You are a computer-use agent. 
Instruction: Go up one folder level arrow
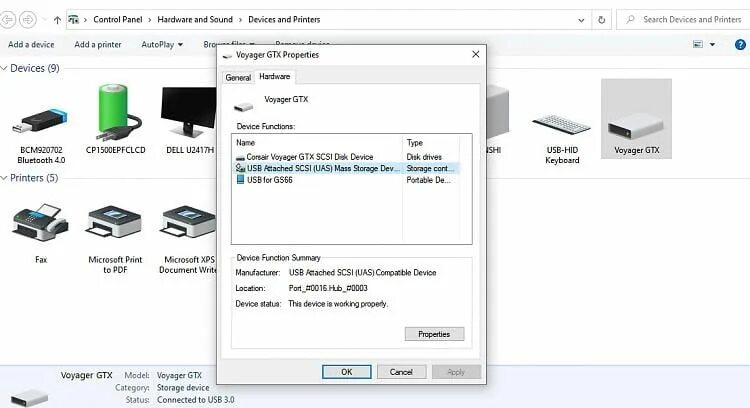point(57,20)
